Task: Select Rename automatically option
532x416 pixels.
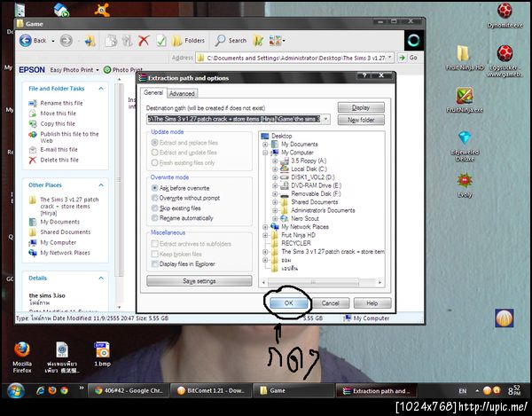Action: pyautogui.click(x=154, y=218)
